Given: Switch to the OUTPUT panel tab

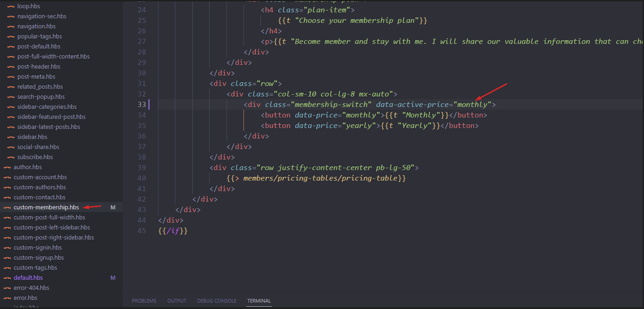Looking at the screenshot, I should pos(177,301).
